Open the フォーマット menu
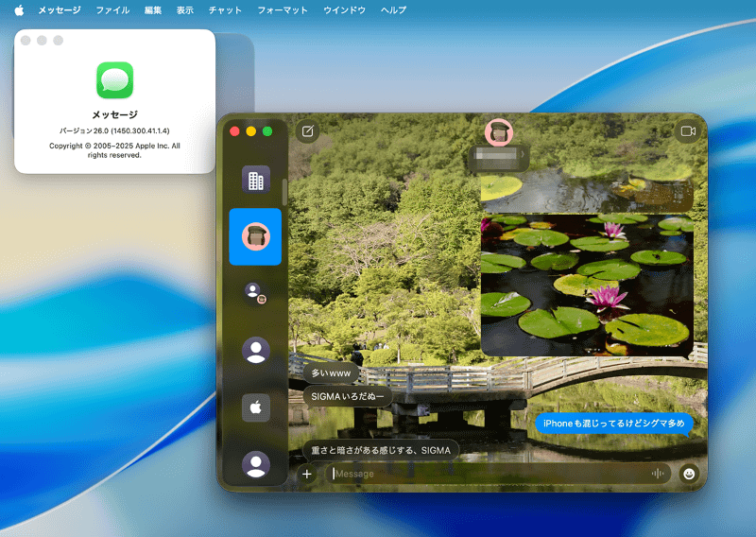The width and height of the screenshot is (756, 537). [x=283, y=10]
